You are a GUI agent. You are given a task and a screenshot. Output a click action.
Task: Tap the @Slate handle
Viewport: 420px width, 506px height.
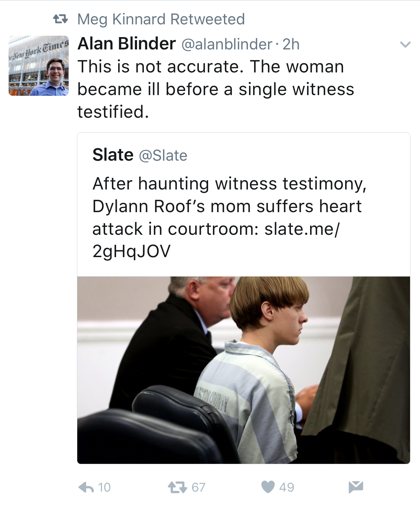click(x=163, y=156)
